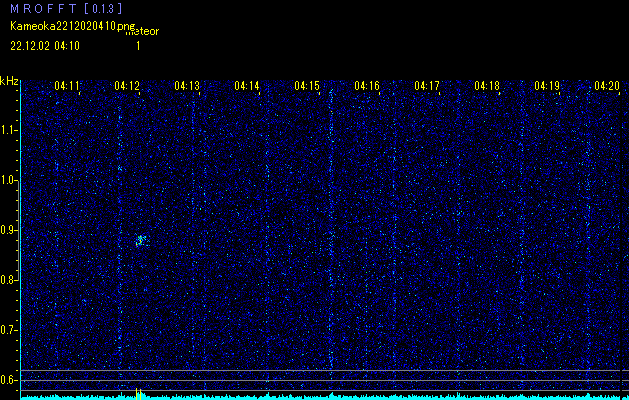The width and height of the screenshot is (629, 400).
Task: Click the 'meteor' count label
Action: [x=142, y=31]
